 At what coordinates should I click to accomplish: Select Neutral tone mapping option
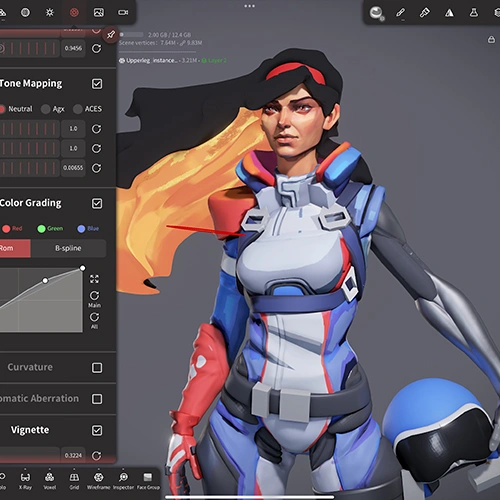[16, 109]
